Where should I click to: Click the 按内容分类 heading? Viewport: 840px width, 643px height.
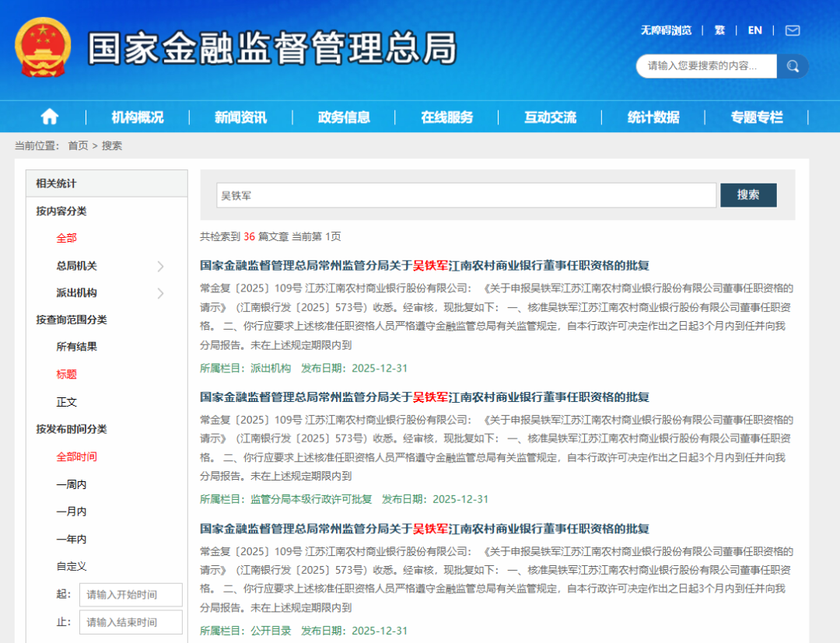61,211
